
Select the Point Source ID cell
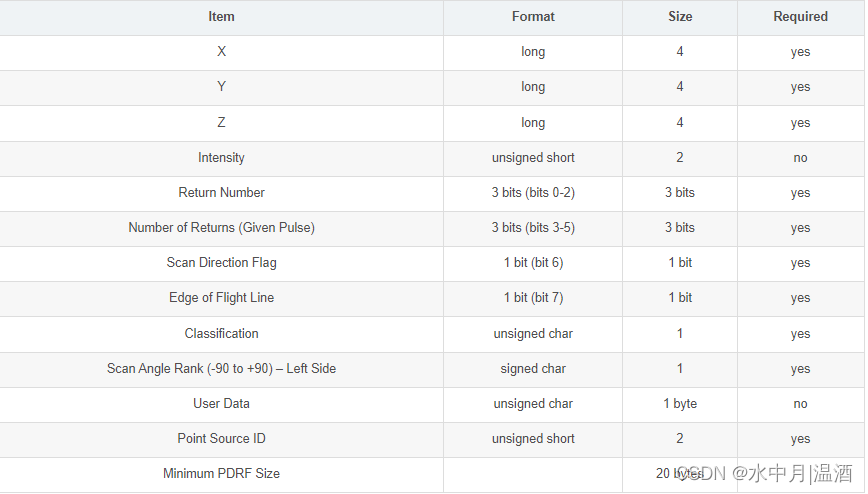[221, 439]
